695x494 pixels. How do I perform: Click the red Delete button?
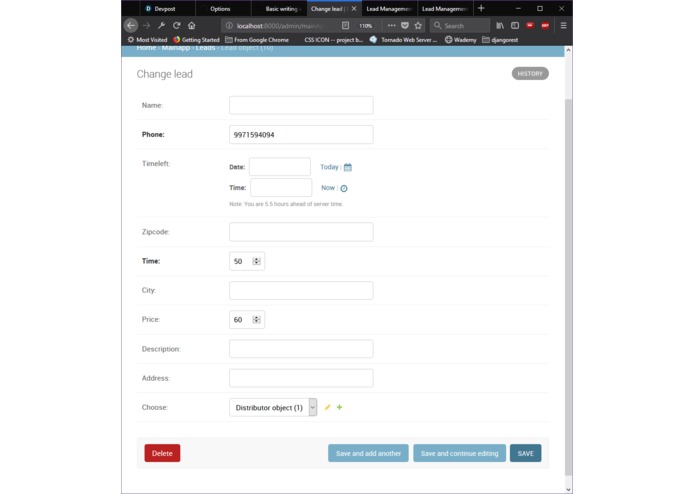(162, 453)
